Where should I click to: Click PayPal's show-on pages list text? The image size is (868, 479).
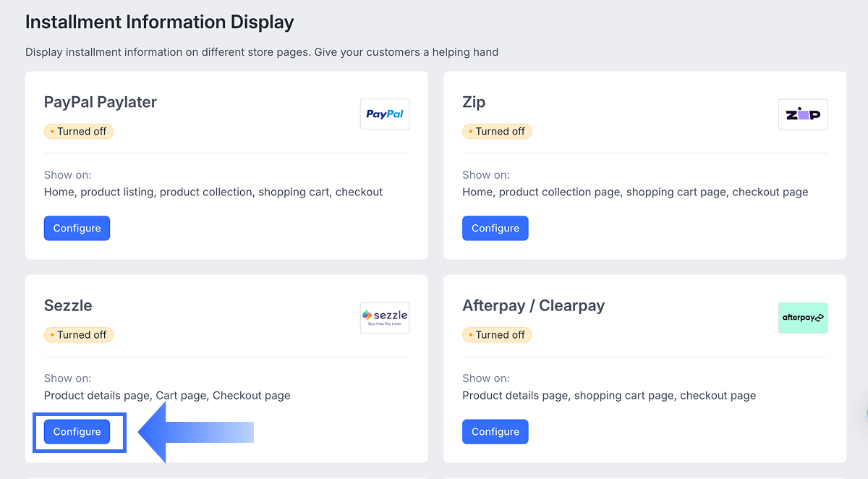coord(213,192)
